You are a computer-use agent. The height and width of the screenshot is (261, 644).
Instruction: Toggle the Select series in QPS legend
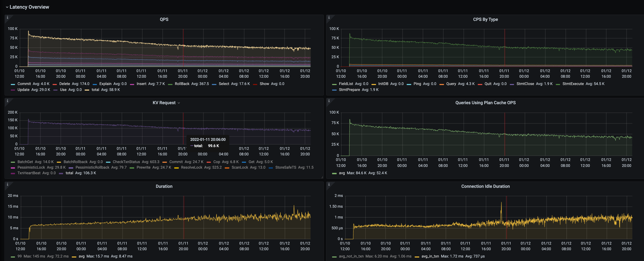pos(224,84)
